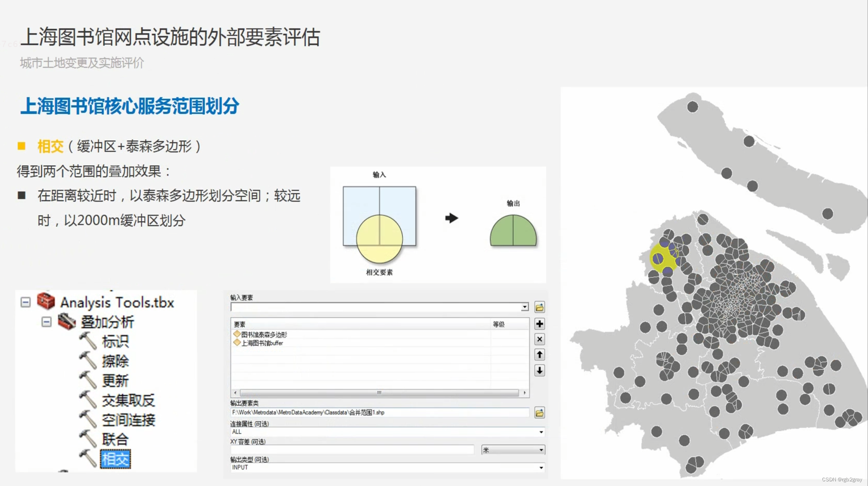Click the 等级 column header

tap(509, 324)
